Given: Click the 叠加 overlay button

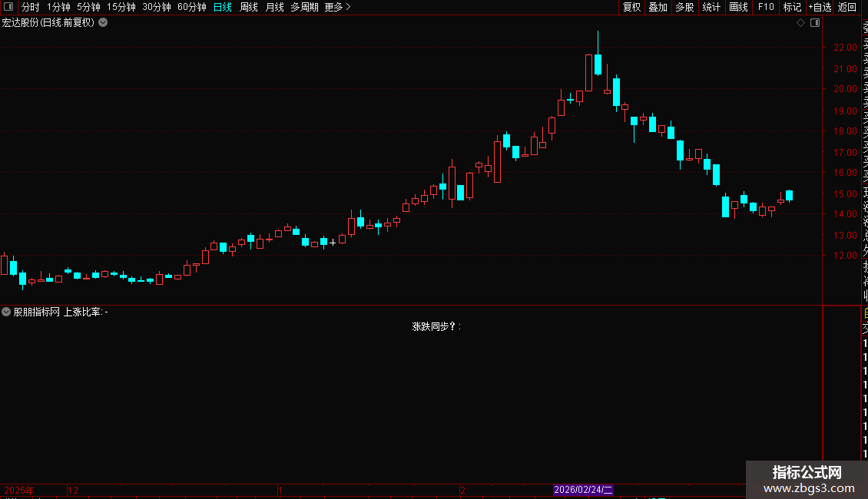Looking at the screenshot, I should tap(658, 7).
